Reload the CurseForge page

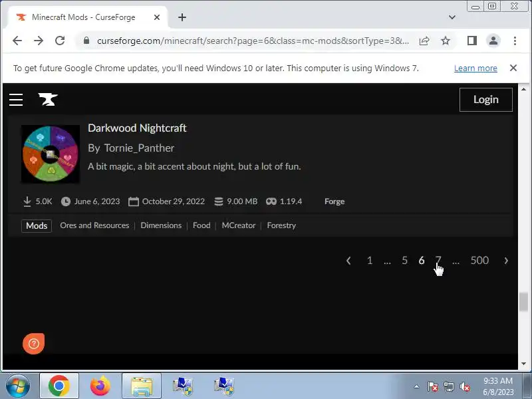(60, 41)
